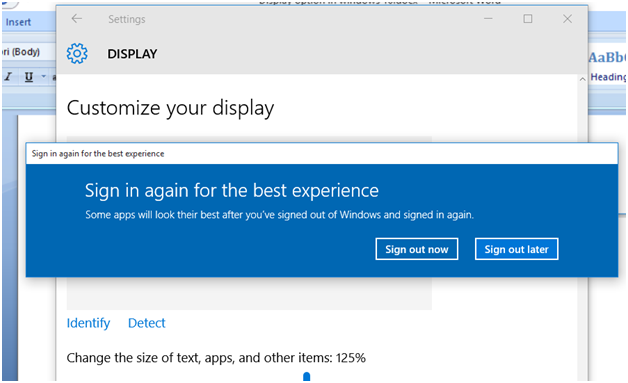
Task: Minimize the Settings window
Action: point(488,18)
